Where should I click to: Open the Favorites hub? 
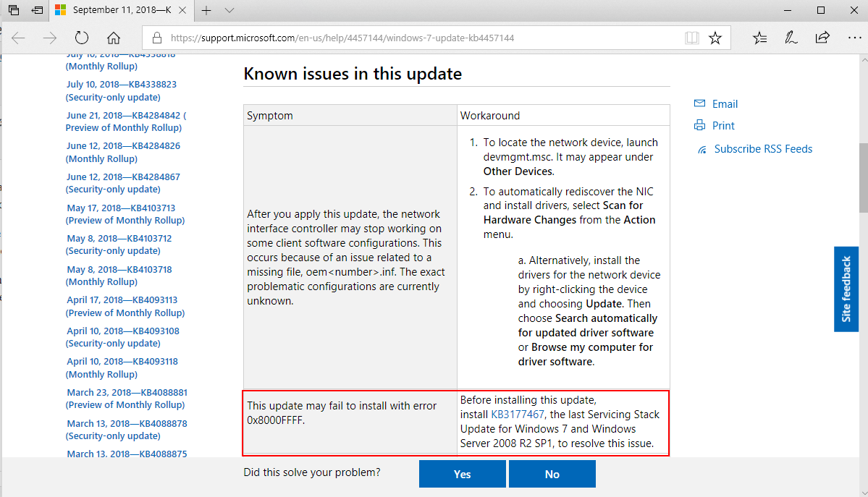(759, 38)
